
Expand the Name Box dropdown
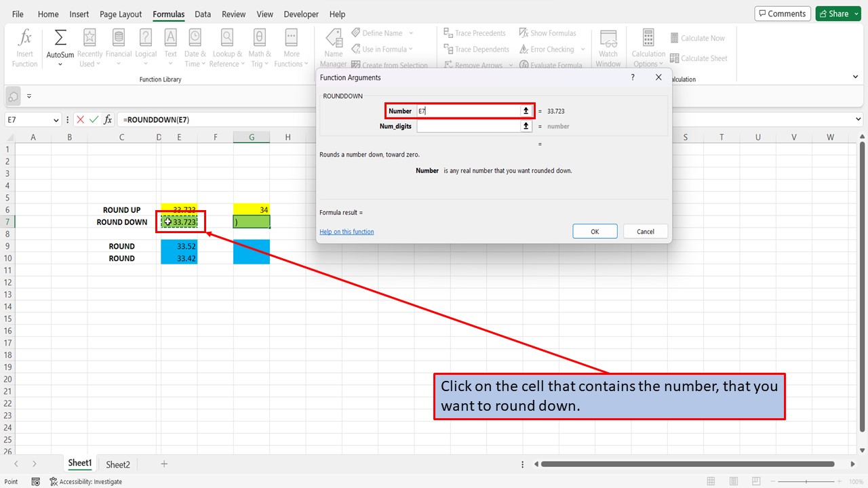tap(58, 119)
